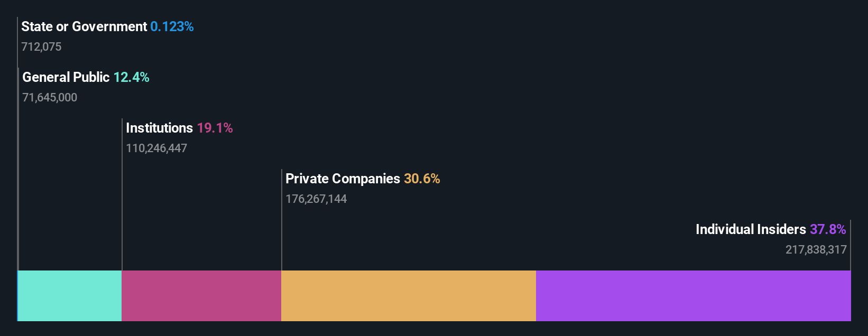Click the 0.123% percentage value
Image resolution: width=868 pixels, height=336 pixels.
(172, 26)
